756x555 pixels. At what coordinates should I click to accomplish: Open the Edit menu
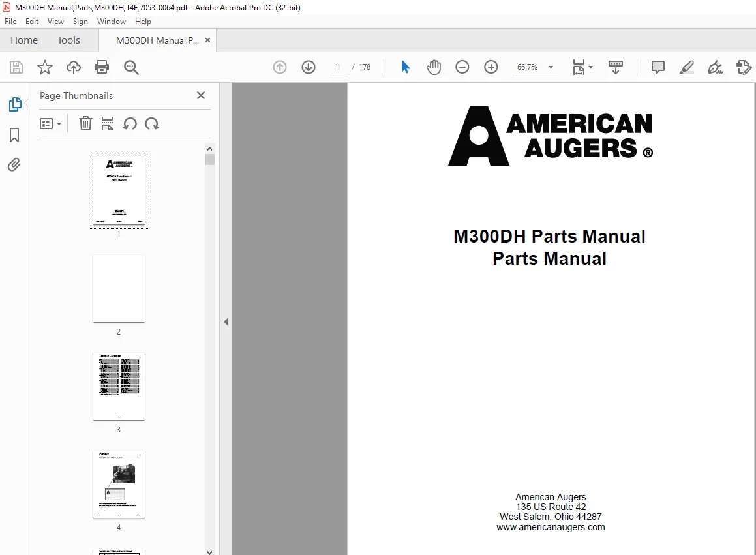pyautogui.click(x=32, y=22)
